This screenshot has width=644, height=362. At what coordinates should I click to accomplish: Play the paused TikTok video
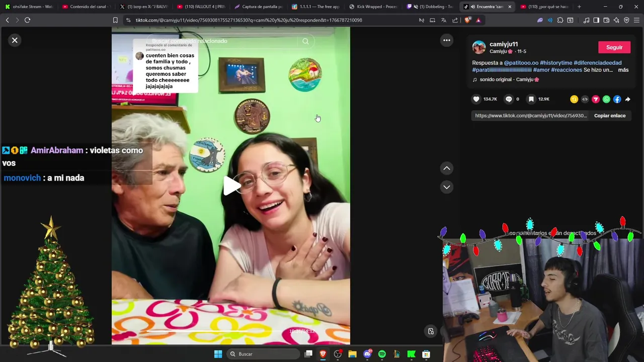coord(232,186)
